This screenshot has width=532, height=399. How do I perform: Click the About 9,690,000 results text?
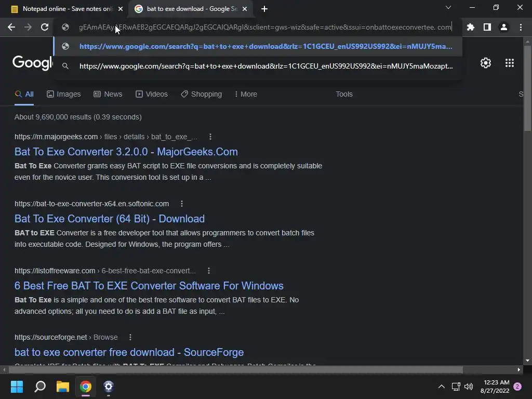(x=78, y=117)
